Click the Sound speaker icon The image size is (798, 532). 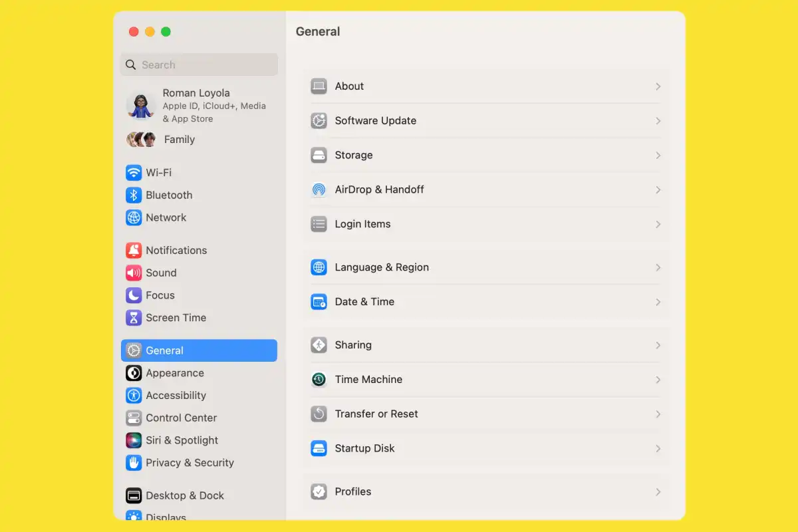(x=134, y=273)
